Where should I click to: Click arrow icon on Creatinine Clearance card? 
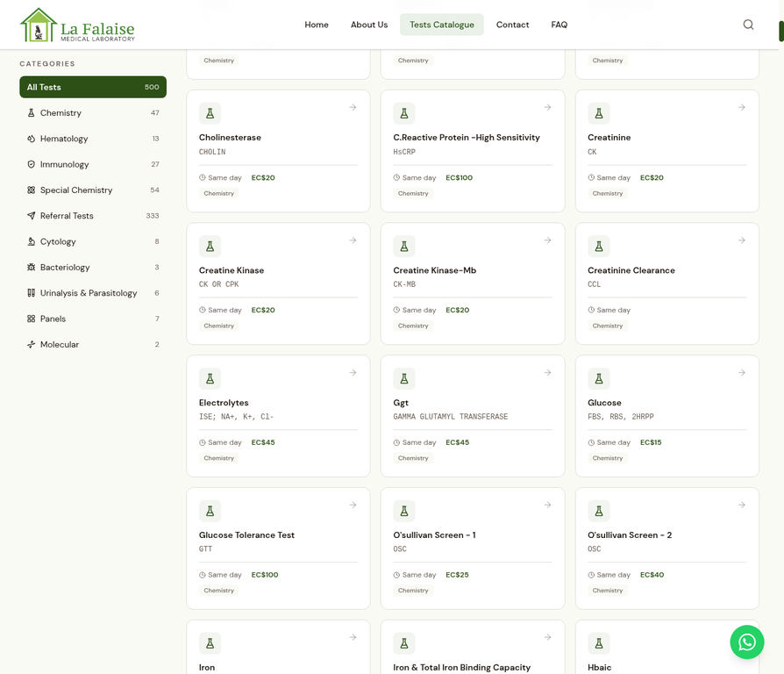741,240
